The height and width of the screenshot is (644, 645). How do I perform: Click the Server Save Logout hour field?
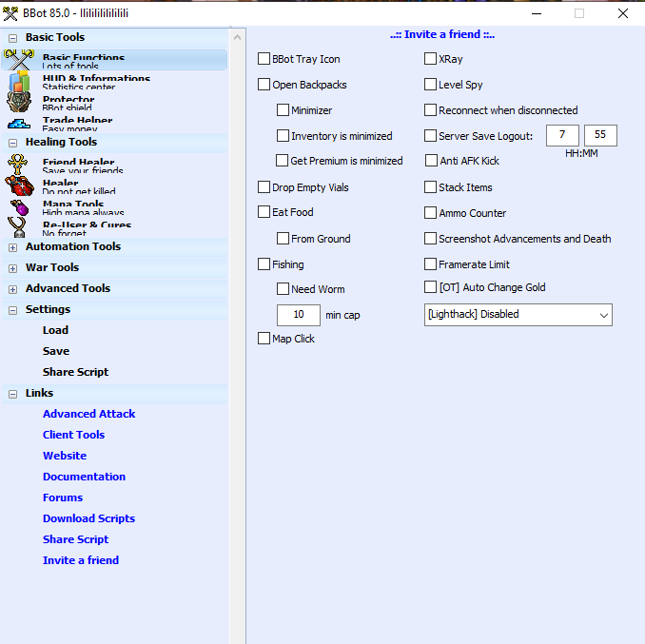(x=562, y=135)
